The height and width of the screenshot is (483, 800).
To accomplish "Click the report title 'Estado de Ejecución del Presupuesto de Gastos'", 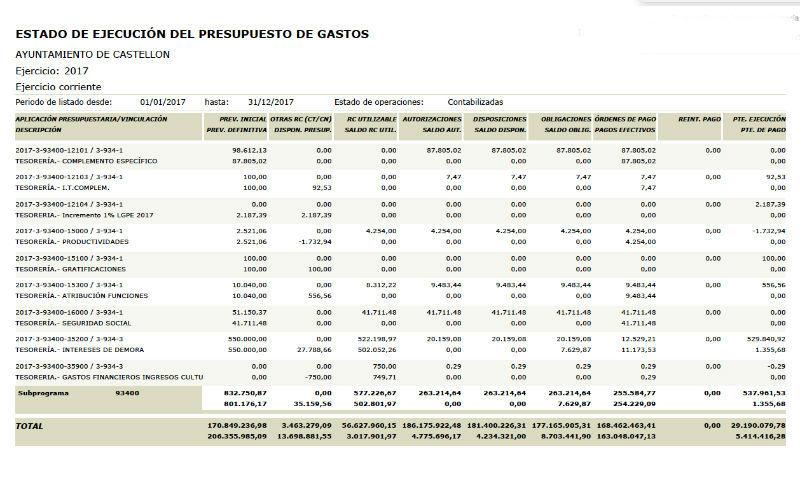I will (x=192, y=34).
